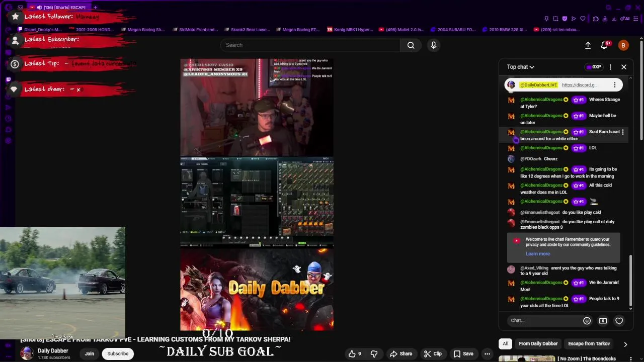Open account menu avatar B
This screenshot has height=362, width=644.
pos(623,45)
